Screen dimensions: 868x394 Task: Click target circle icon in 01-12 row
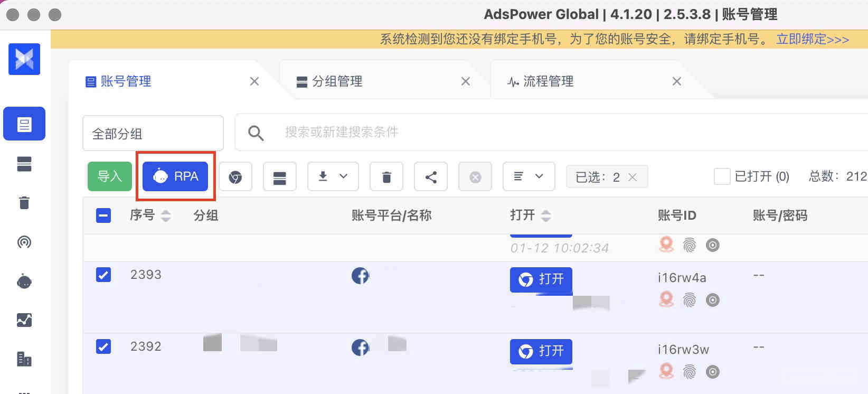pyautogui.click(x=713, y=245)
